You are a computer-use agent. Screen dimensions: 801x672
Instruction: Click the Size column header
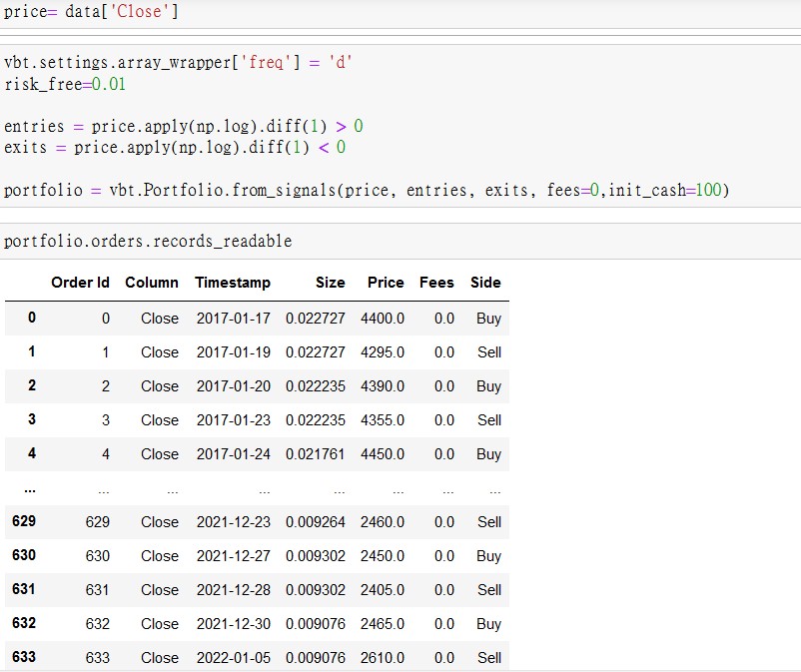pyautogui.click(x=330, y=283)
